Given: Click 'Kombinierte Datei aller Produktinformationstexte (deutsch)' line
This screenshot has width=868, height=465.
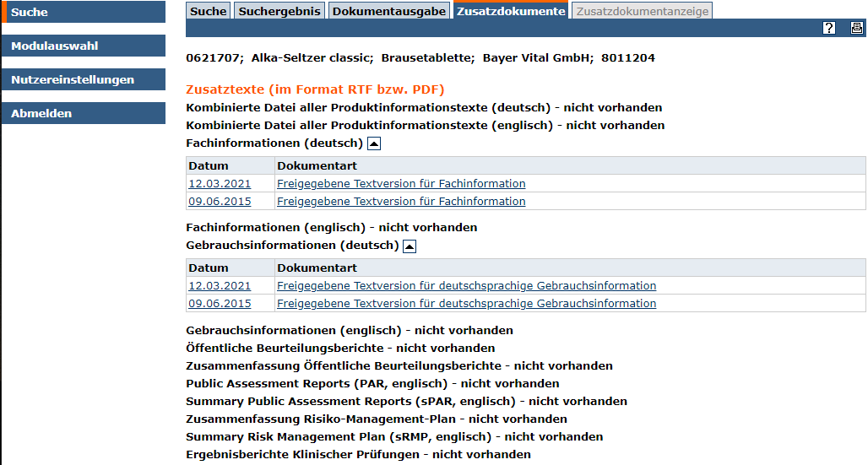Looking at the screenshot, I should click(x=424, y=108).
